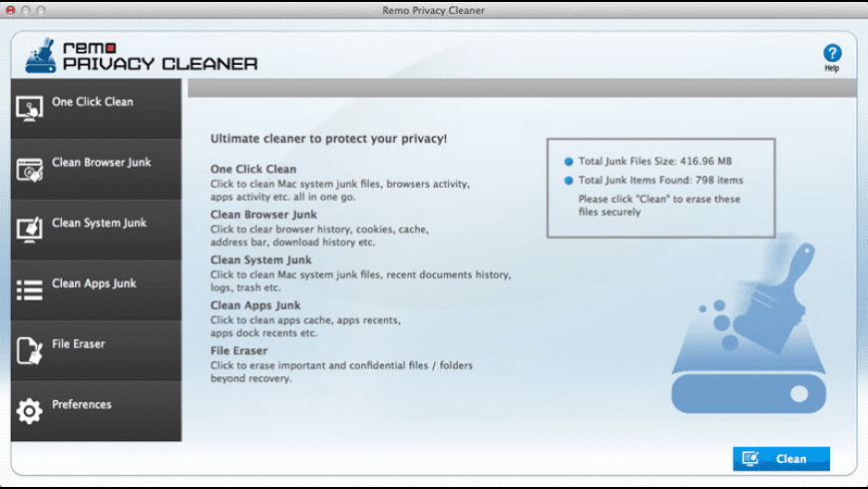
Task: Click the Preferences gear icon
Action: [29, 411]
